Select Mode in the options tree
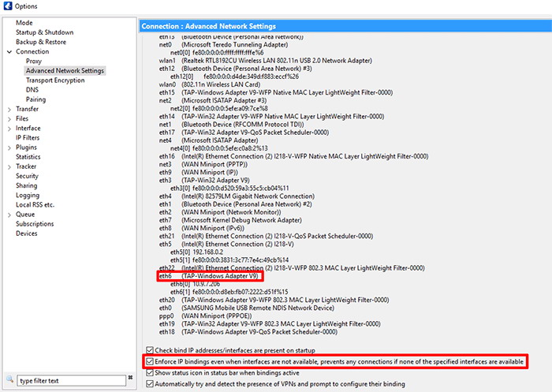The image size is (552, 392). pos(24,23)
